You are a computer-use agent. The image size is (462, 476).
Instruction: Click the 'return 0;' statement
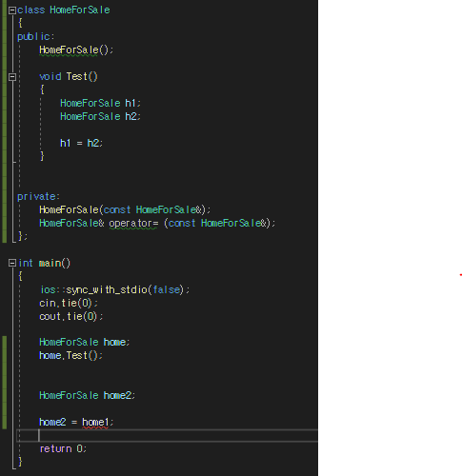63,448
